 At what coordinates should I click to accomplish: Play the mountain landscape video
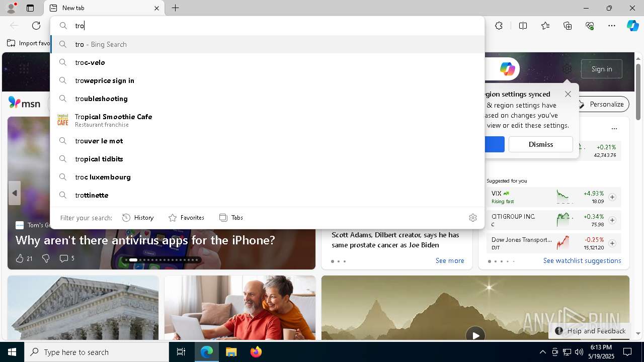[475, 335]
